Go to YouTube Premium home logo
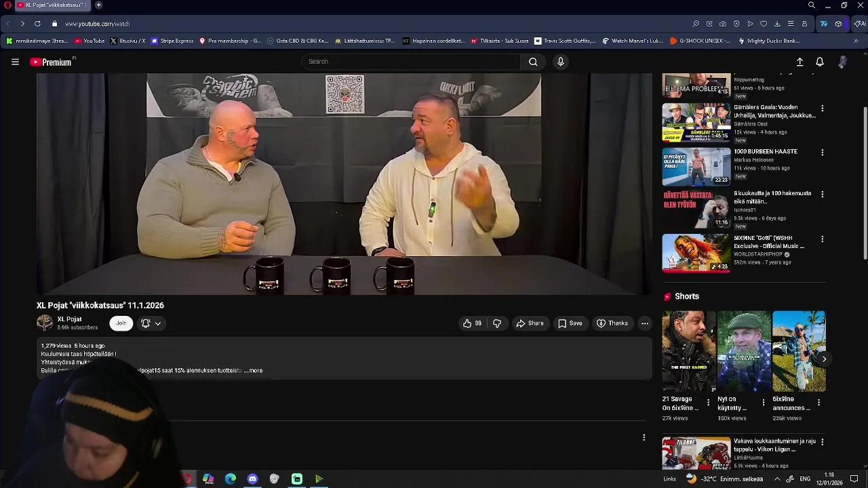 point(52,62)
